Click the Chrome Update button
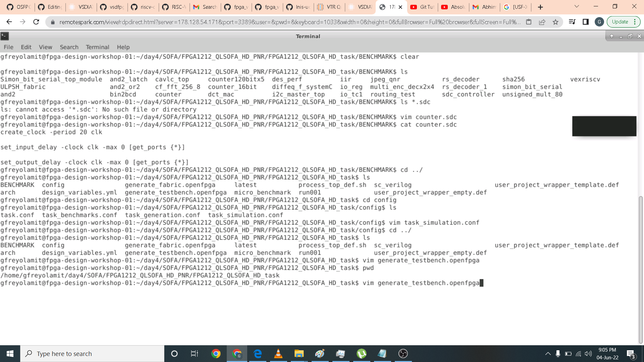The width and height of the screenshot is (644, 362). (x=620, y=22)
